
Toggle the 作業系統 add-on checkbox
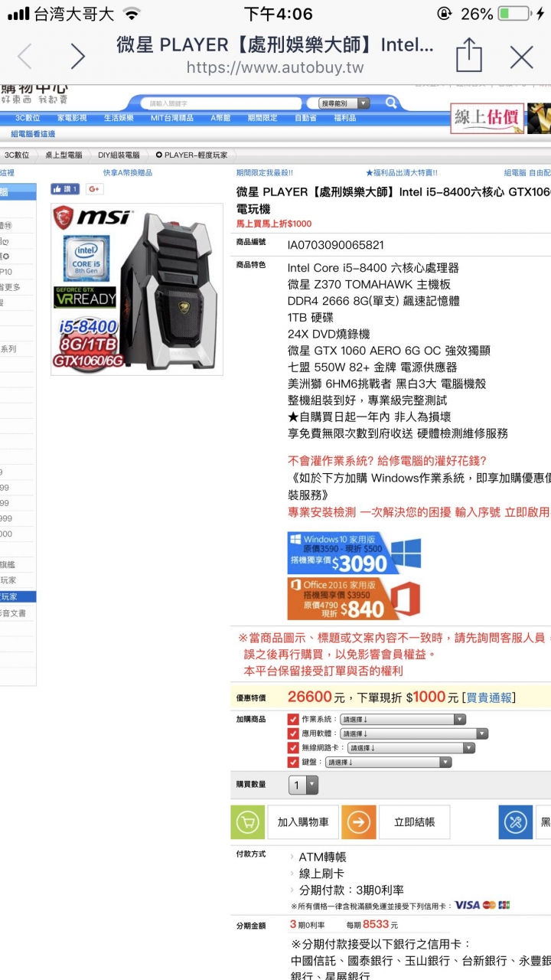click(x=293, y=720)
